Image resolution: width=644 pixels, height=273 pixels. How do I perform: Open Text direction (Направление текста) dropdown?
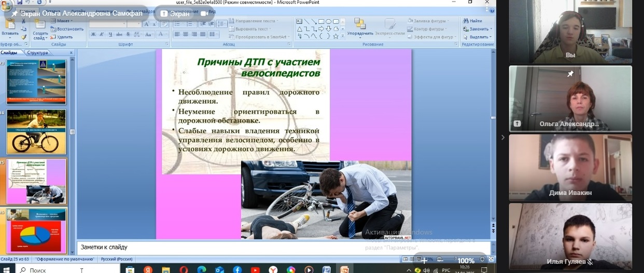pos(254,21)
